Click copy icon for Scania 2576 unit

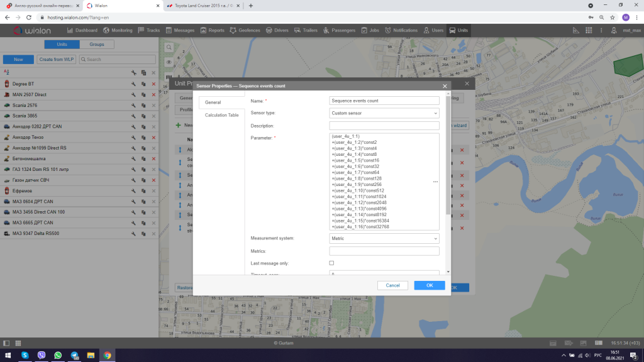(x=143, y=105)
